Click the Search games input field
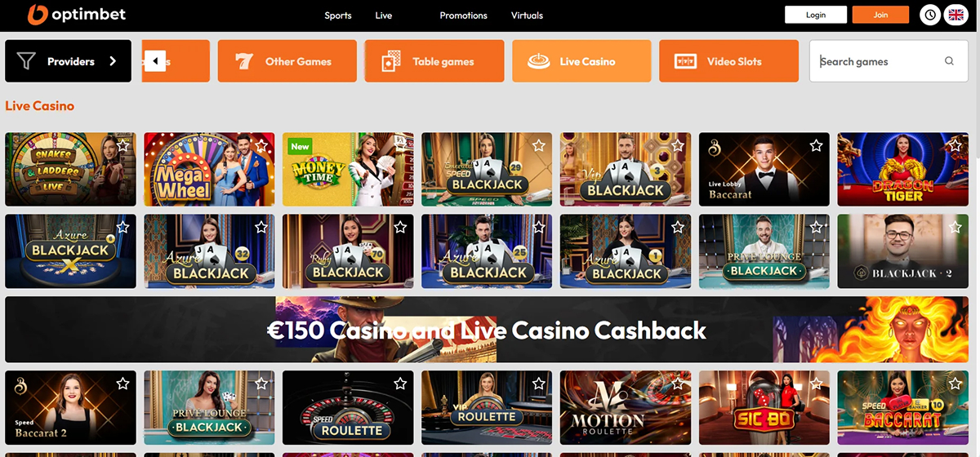Viewport: 980px width, 457px height. [x=889, y=61]
